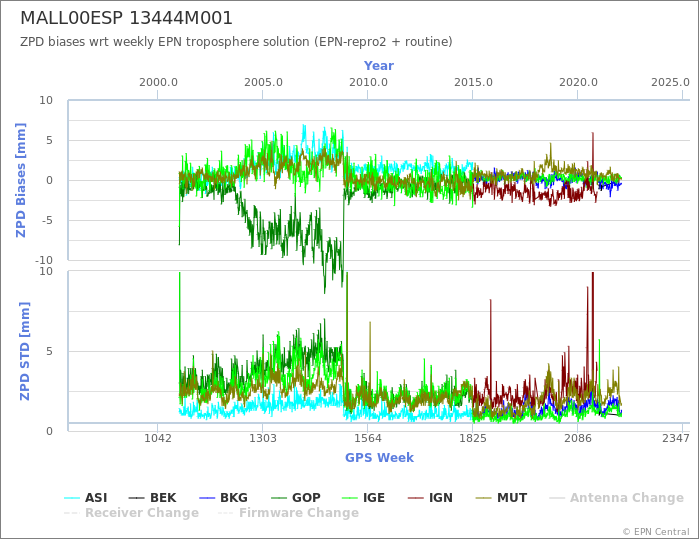Click the 2010.0 year tick label

(x=368, y=83)
